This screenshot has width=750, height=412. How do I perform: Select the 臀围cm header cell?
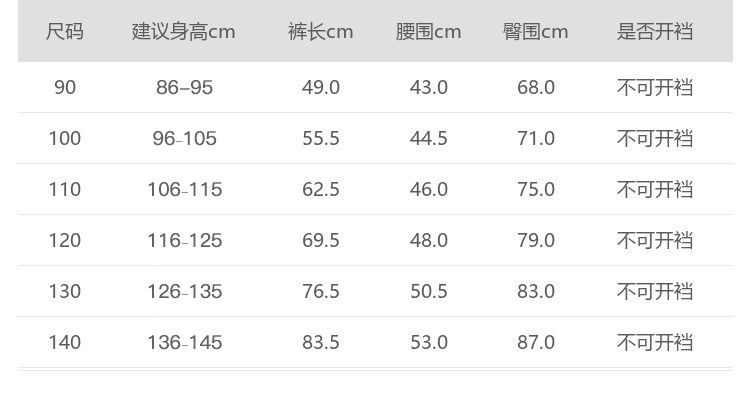(x=536, y=32)
